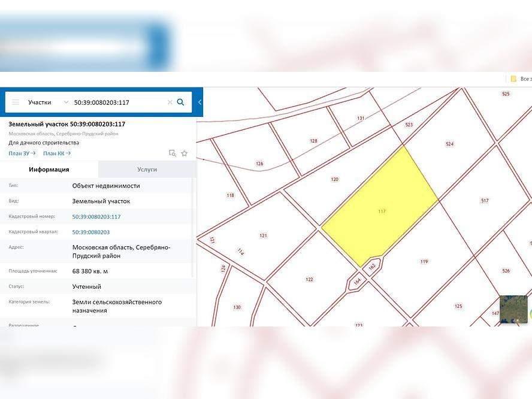Viewport: 532px width, 399px height.
Task: Clear the cadastral number search field
Action: coord(170,102)
